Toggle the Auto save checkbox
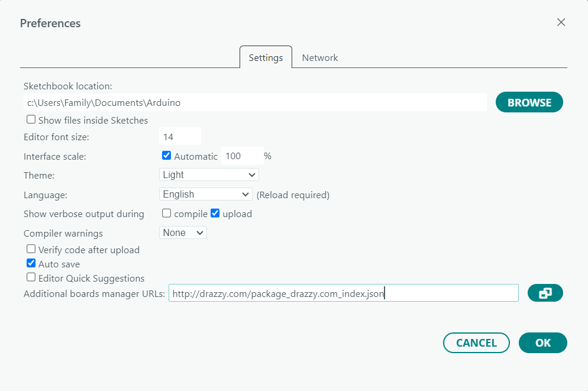 (x=31, y=263)
